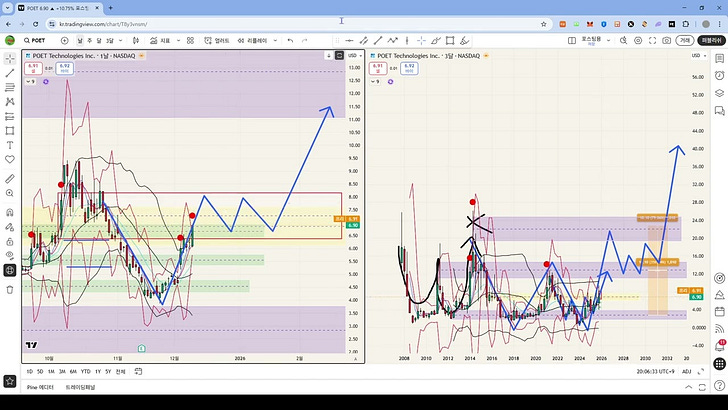The width and height of the screenshot is (728, 410).
Task: Open the Pine 에디터 tab
Action: click(x=40, y=385)
